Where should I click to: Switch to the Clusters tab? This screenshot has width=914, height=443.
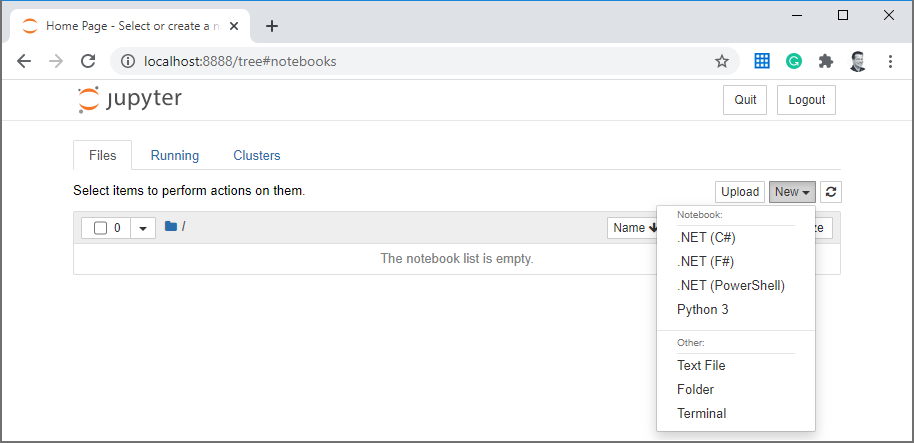(x=256, y=156)
